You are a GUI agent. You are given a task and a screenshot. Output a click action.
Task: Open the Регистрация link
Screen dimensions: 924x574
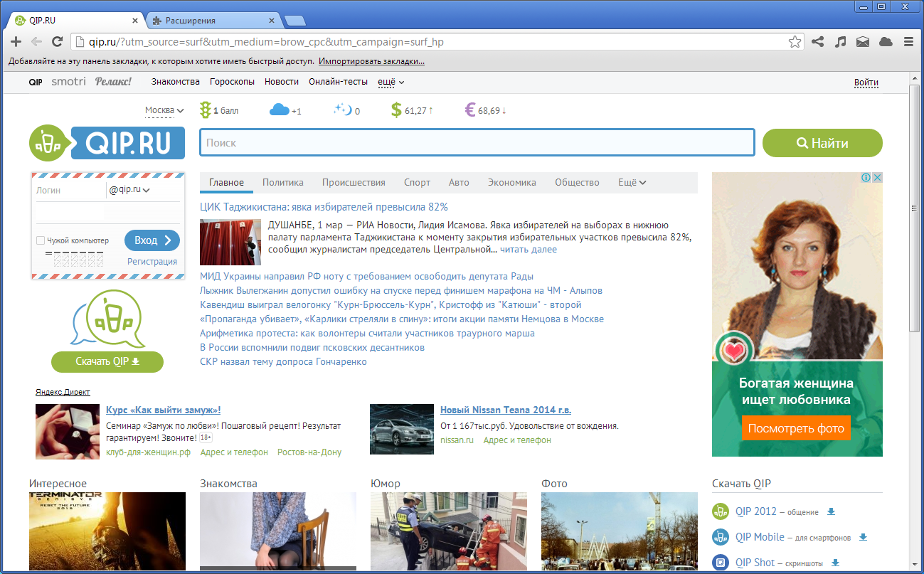coord(152,262)
